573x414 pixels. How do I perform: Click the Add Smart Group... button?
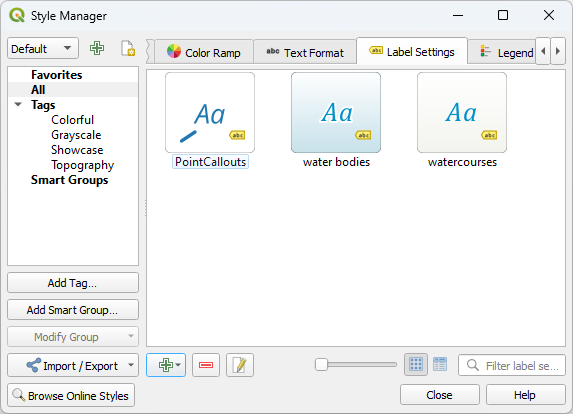point(73,310)
